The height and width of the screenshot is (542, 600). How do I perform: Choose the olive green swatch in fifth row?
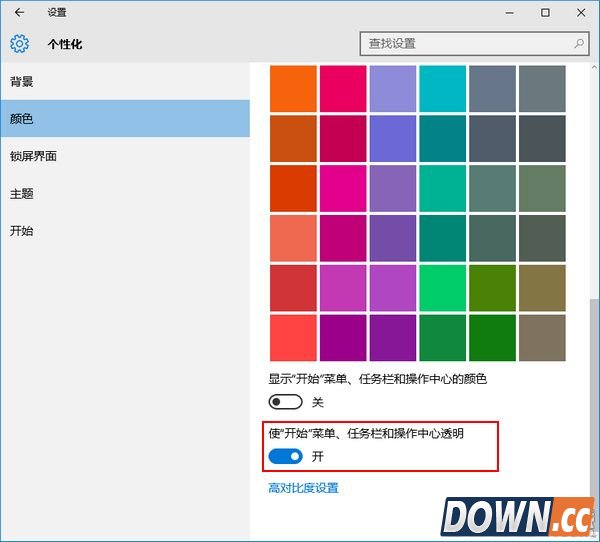click(492, 288)
